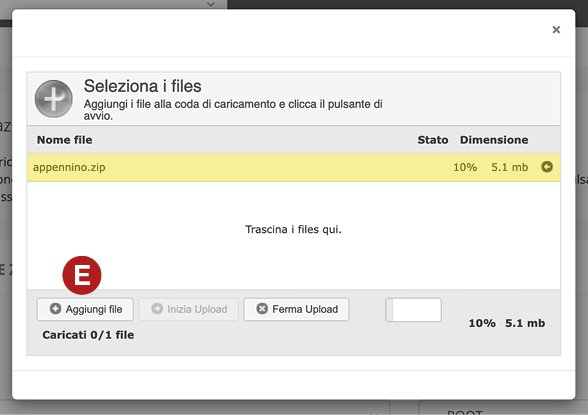This screenshot has width=588, height=415.
Task: Select the Nome file column header
Action: [x=64, y=140]
